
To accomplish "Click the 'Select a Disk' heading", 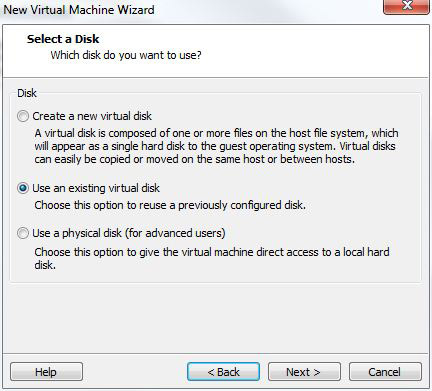I will pos(63,39).
